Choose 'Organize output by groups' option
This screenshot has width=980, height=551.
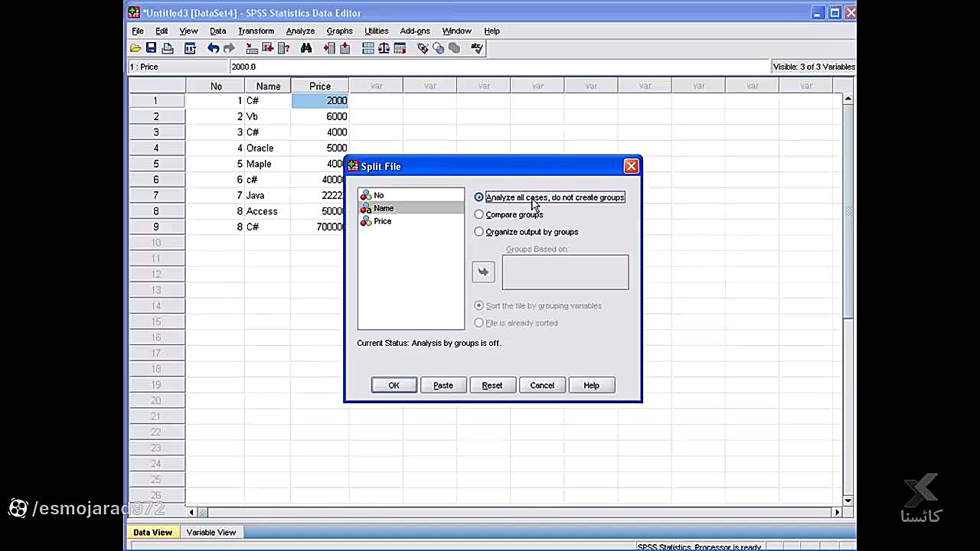(479, 232)
